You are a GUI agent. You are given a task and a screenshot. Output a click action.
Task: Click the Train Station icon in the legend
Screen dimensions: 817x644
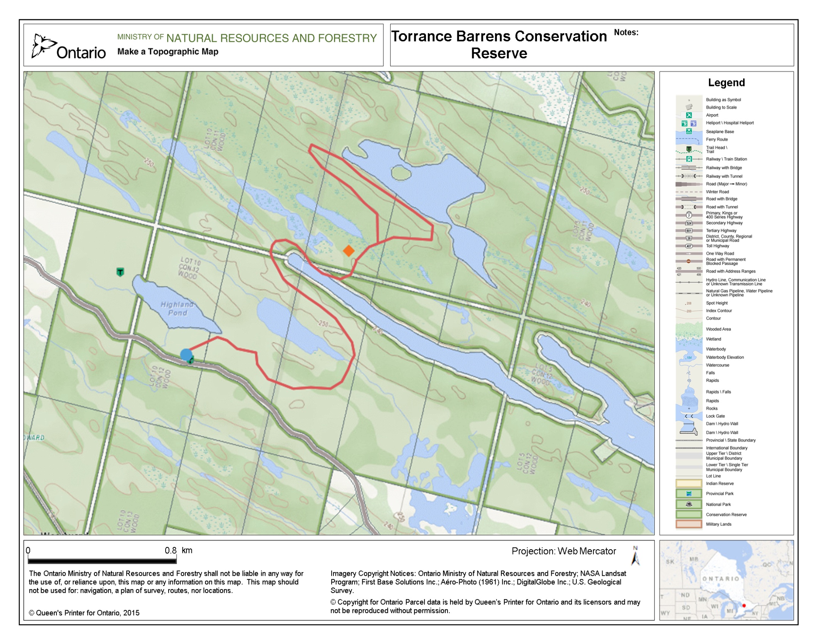(689, 159)
